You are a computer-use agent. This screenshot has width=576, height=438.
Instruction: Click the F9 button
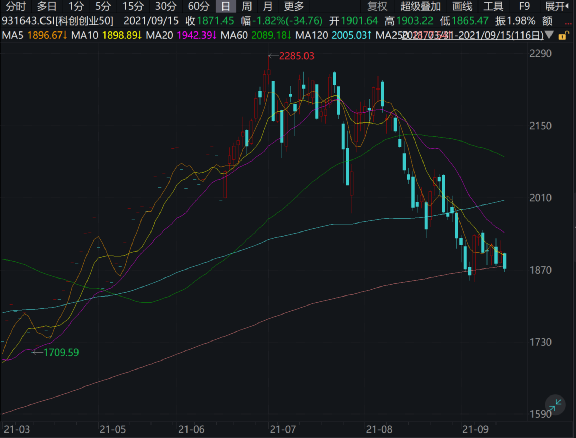(524, 6)
